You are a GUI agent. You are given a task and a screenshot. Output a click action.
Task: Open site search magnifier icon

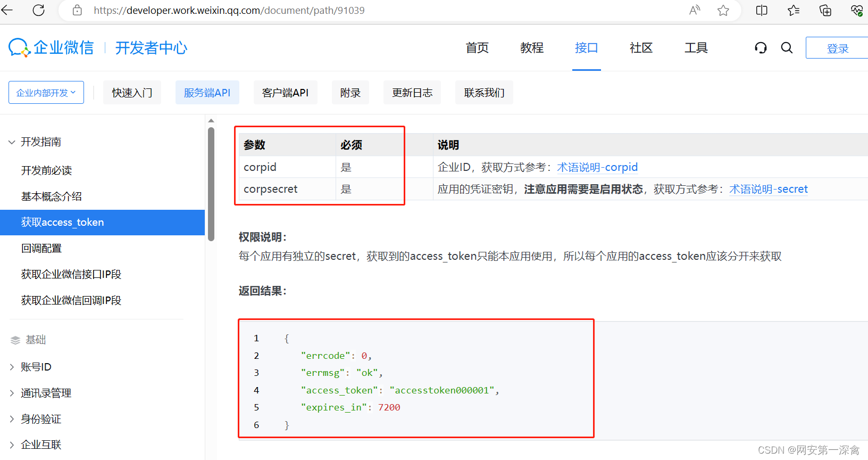click(x=787, y=48)
